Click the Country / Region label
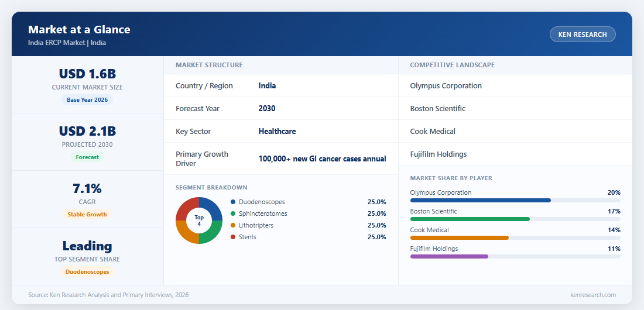Screen dimensions: 644x310 point(204,86)
